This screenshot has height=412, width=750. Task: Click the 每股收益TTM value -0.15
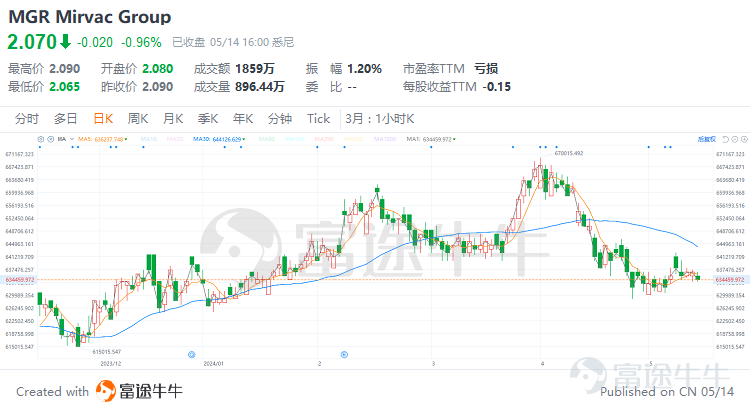[497, 87]
